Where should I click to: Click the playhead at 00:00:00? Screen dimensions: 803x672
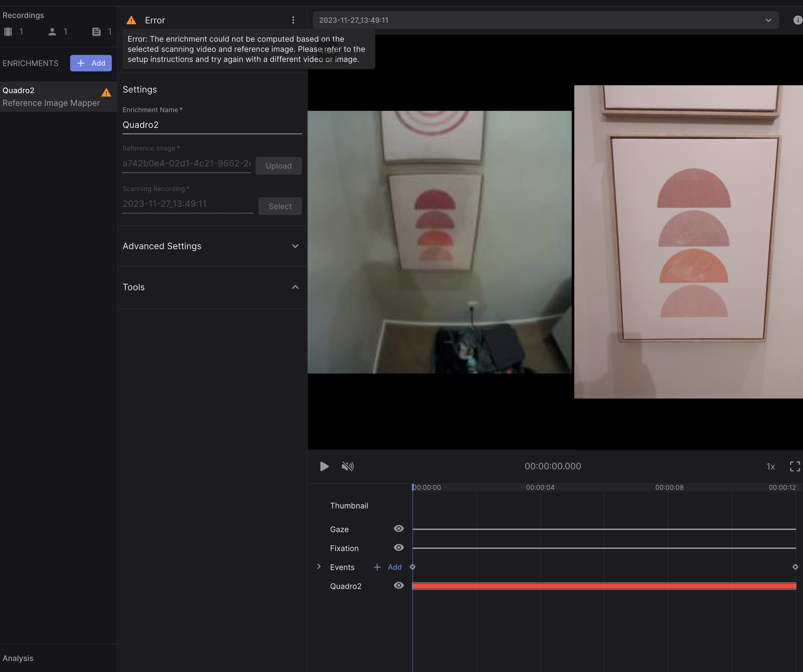413,487
